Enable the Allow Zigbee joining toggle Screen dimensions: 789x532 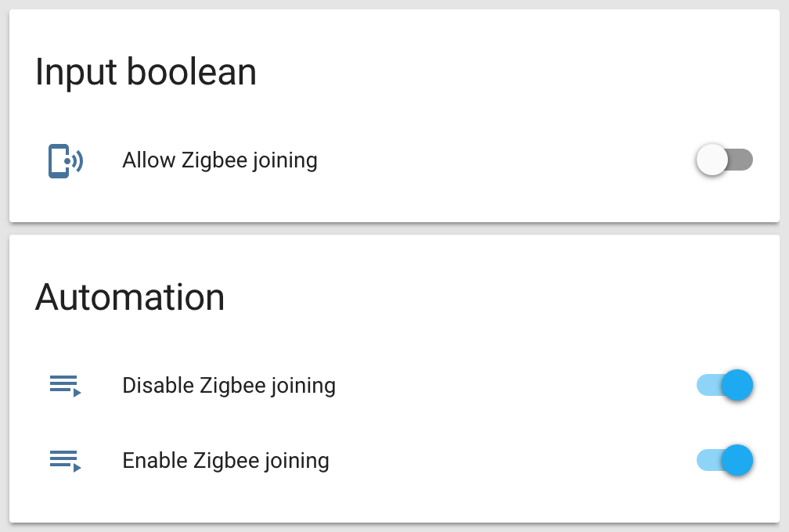tap(724, 160)
